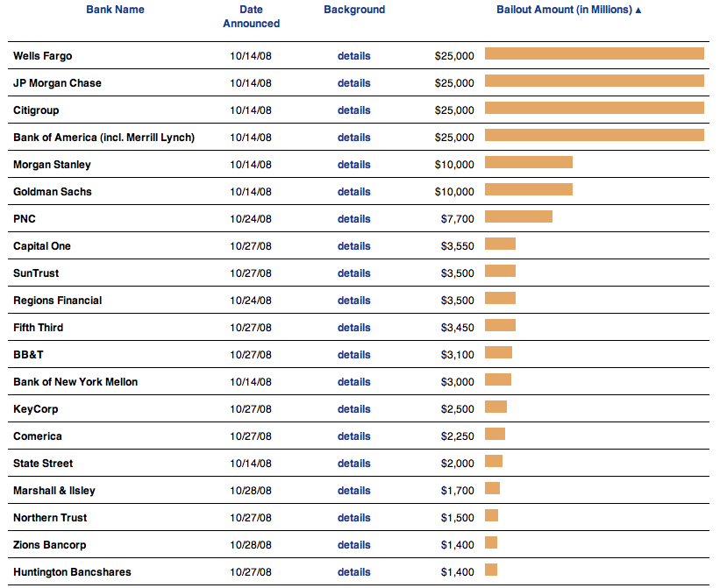Open Regions Financial details
The width and height of the screenshot is (720, 588).
[354, 301]
